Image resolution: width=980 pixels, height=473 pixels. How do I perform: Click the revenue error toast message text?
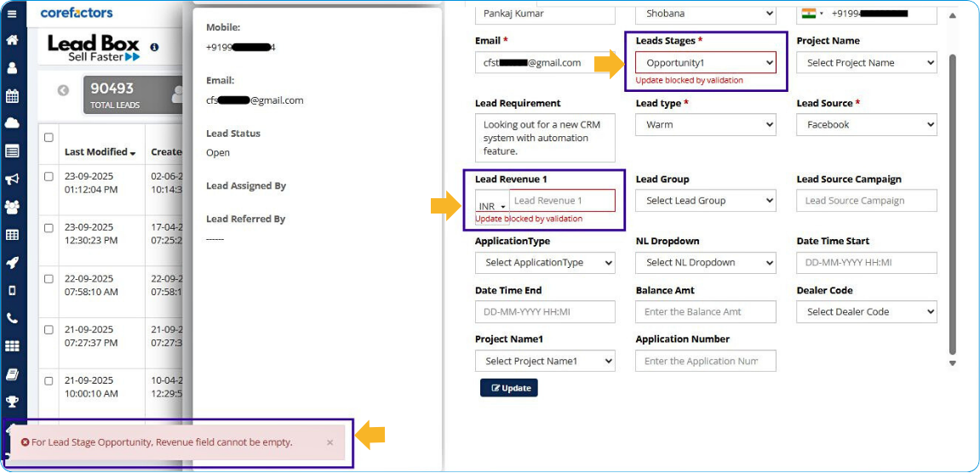tap(162, 442)
